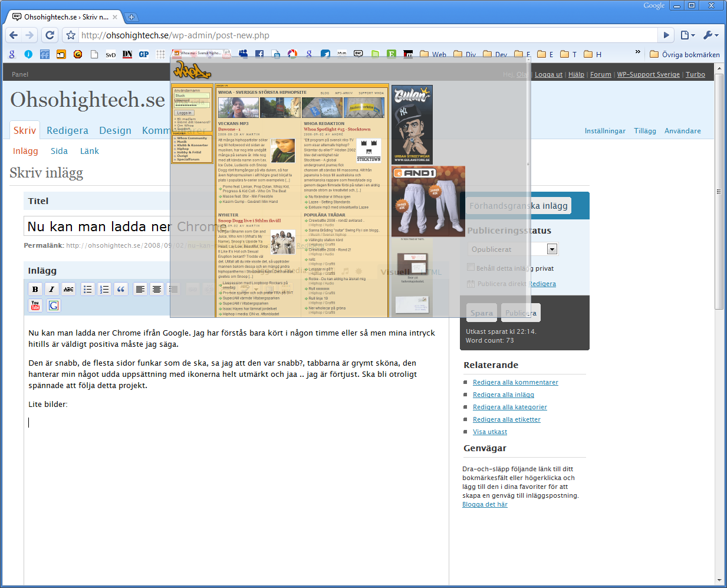727x588 pixels.
Task: Bookmark this page with the star
Action: pos(71,35)
